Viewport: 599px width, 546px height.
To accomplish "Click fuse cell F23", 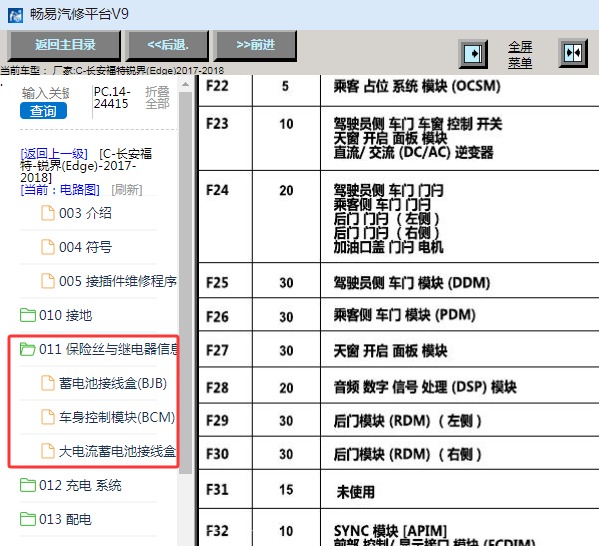I will tap(217, 124).
